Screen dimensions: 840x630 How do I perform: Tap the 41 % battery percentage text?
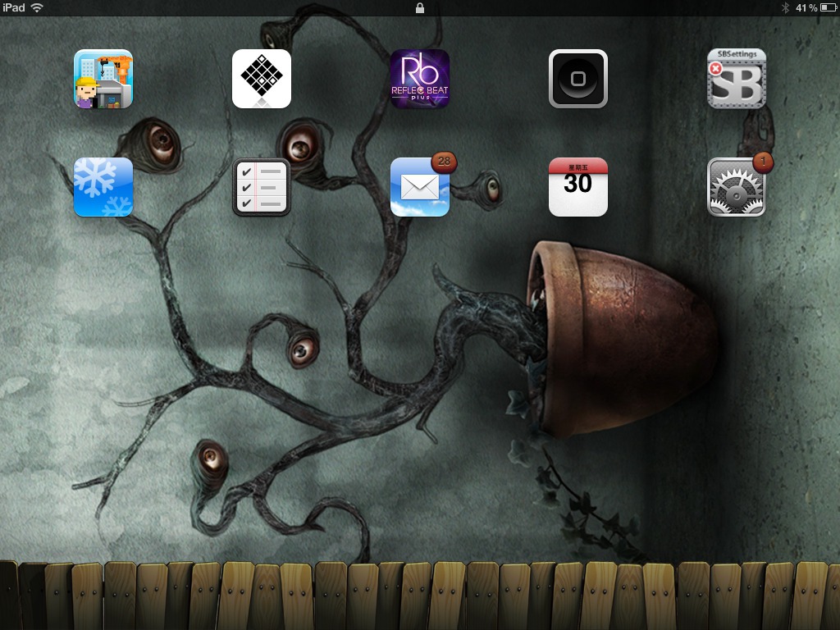806,7
